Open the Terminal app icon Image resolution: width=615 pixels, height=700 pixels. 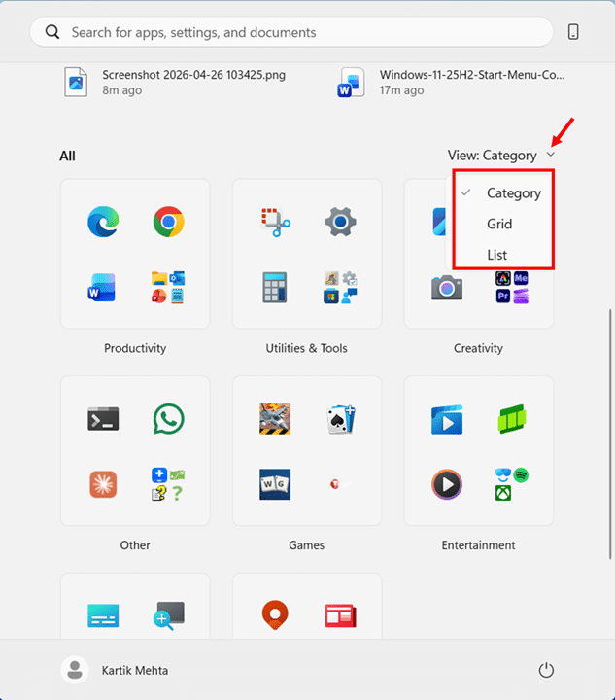[x=102, y=419]
